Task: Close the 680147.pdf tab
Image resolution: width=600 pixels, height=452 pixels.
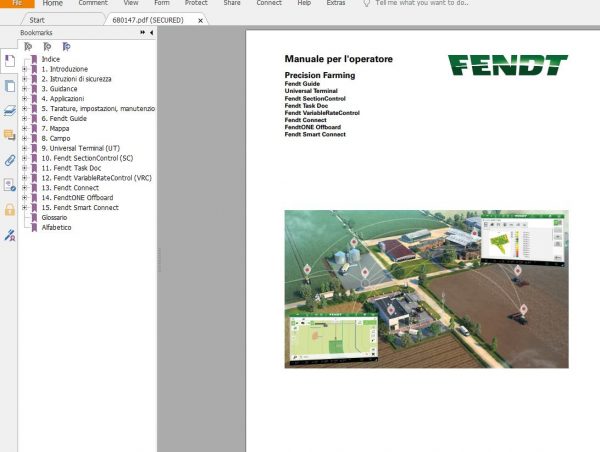Action: (x=200, y=21)
